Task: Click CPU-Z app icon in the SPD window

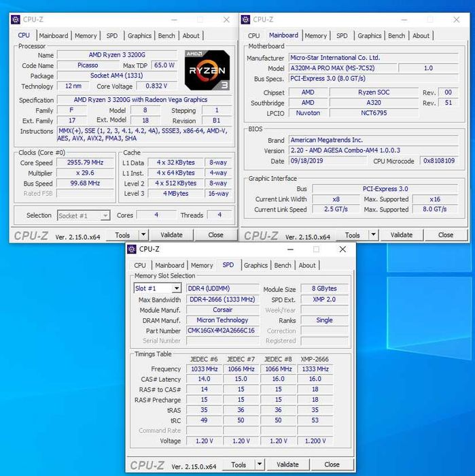Action: pos(131,250)
